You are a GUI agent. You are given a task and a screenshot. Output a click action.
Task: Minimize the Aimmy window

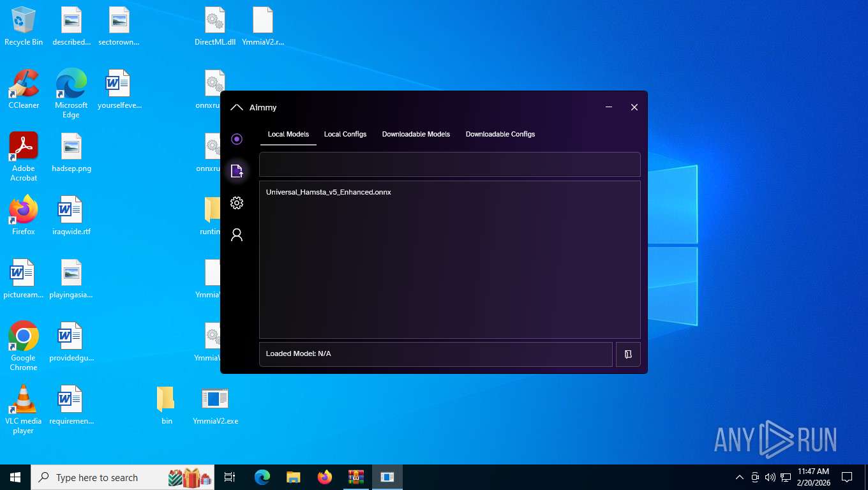click(x=609, y=107)
